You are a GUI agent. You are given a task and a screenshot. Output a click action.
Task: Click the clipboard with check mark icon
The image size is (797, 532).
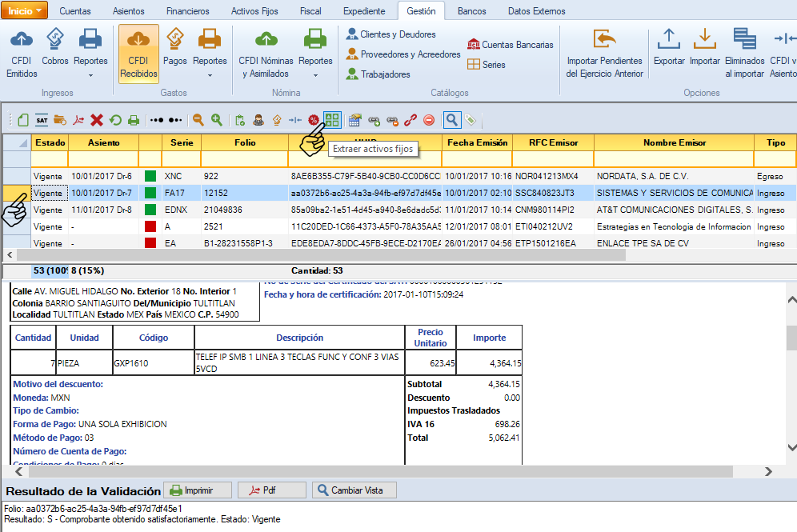[240, 121]
